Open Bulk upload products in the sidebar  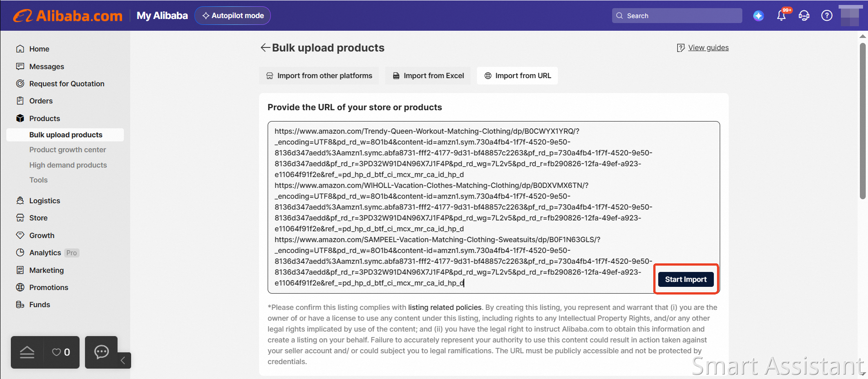(65, 135)
